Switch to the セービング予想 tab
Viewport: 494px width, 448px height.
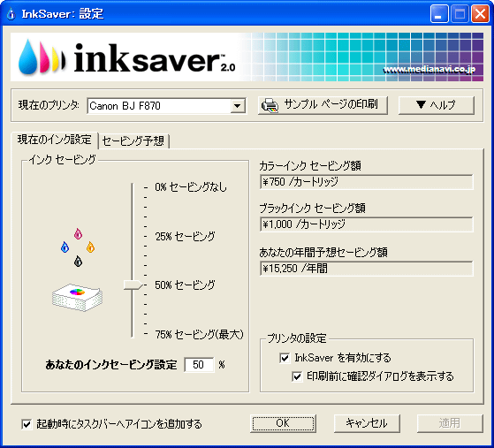pyautogui.click(x=133, y=140)
